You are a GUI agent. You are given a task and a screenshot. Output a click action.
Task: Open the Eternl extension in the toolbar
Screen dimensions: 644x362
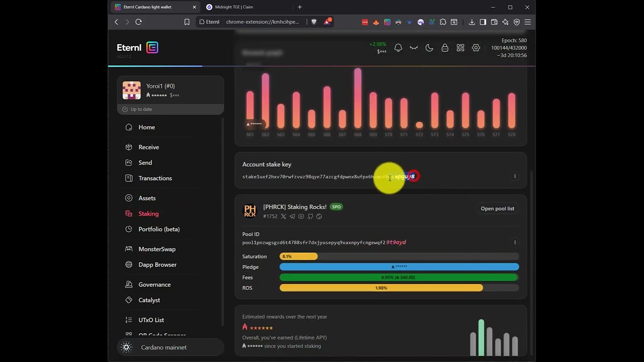(387, 22)
